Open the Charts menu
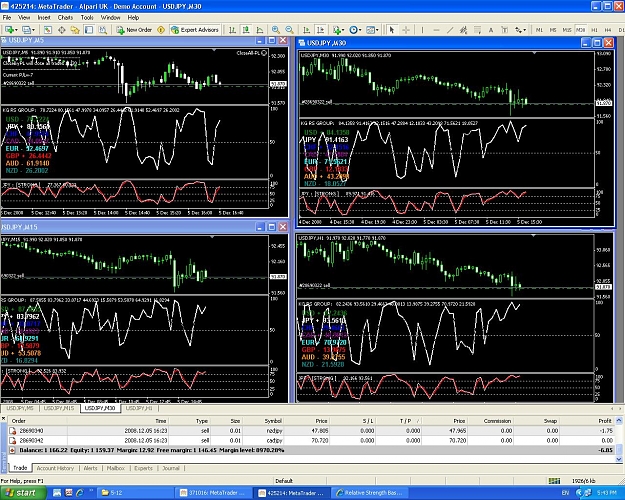 pos(65,18)
